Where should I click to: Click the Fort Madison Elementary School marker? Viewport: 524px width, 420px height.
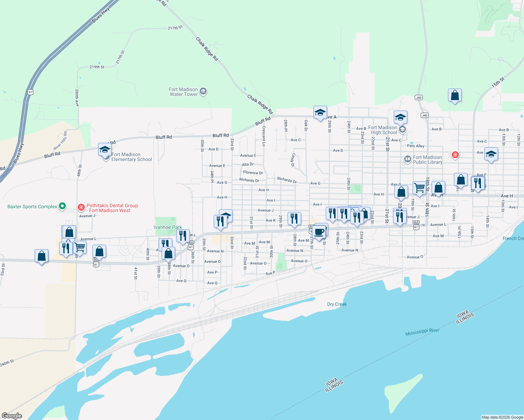click(105, 150)
